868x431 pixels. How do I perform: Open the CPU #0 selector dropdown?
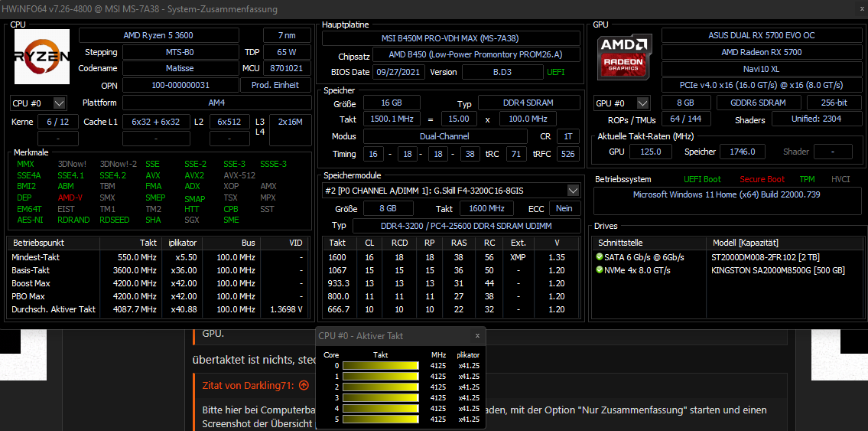pos(59,103)
